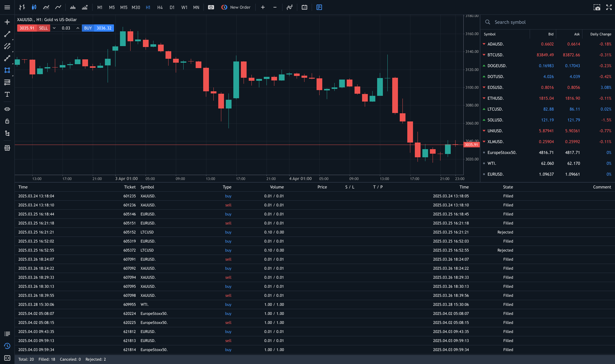The width and height of the screenshot is (615, 364).
Task: Select the bar chart type
Action: 22,7
